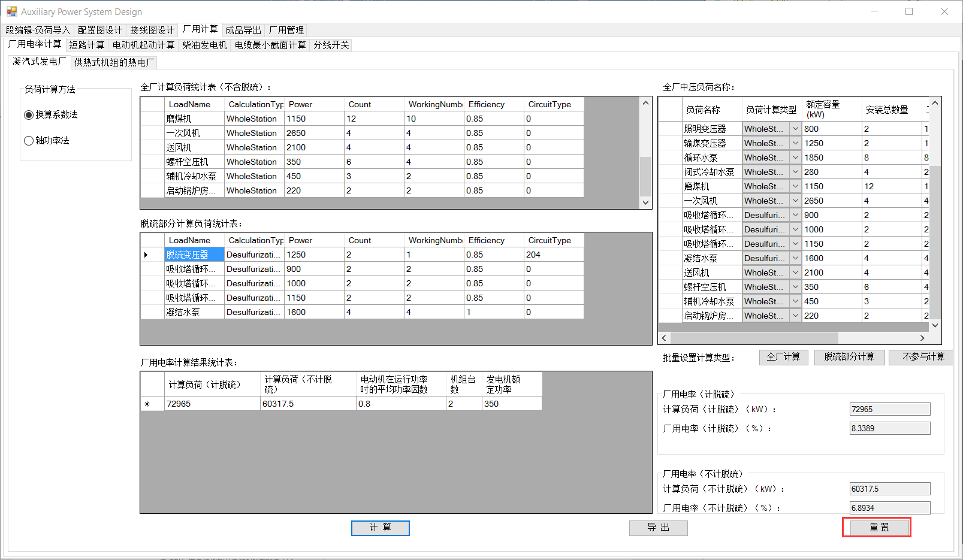Select row pointer of 脱硫变压器 row
This screenshot has width=963, height=560.
[x=146, y=255]
